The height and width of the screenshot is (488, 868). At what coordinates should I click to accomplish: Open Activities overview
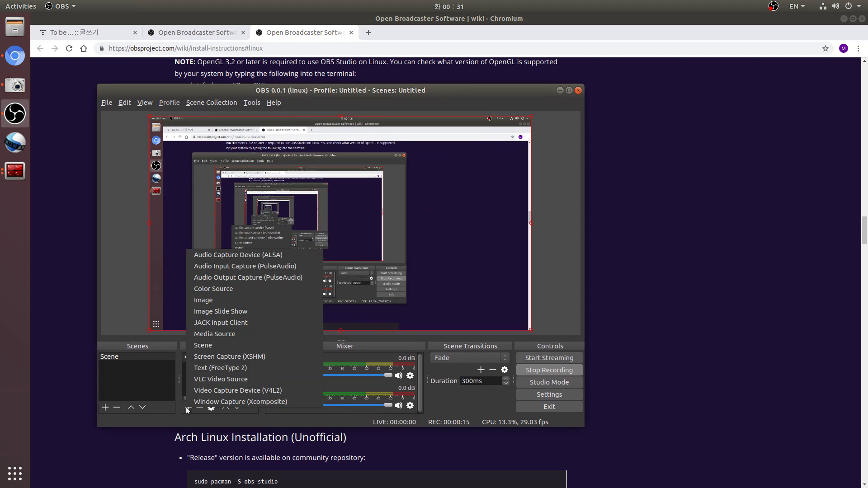pyautogui.click(x=21, y=6)
